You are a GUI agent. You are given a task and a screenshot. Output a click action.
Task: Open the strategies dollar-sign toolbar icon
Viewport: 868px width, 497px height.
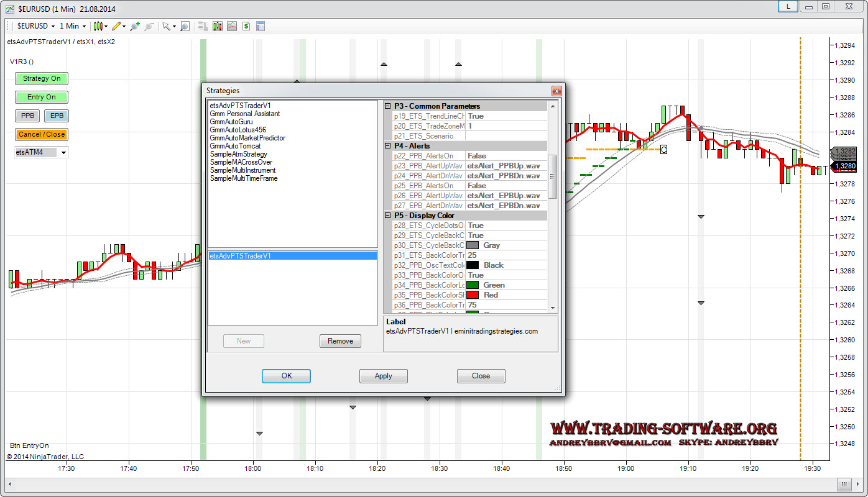point(246,26)
